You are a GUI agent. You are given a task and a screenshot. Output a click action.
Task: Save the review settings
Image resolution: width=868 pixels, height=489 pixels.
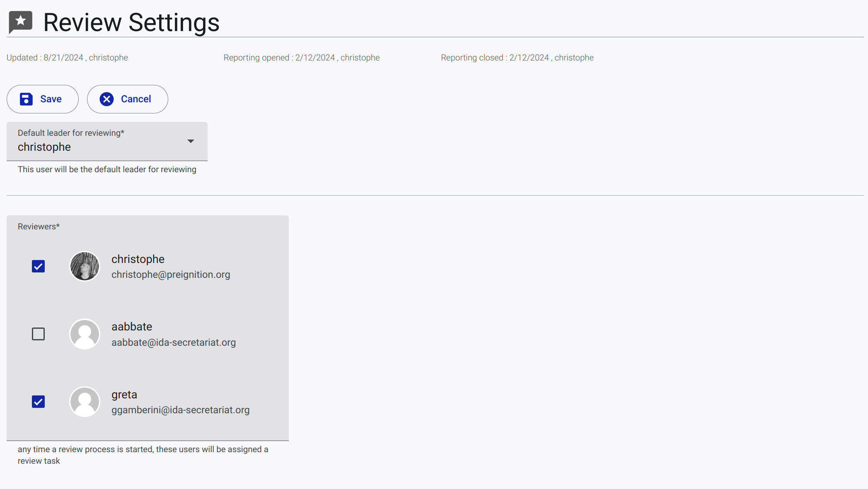43,99
